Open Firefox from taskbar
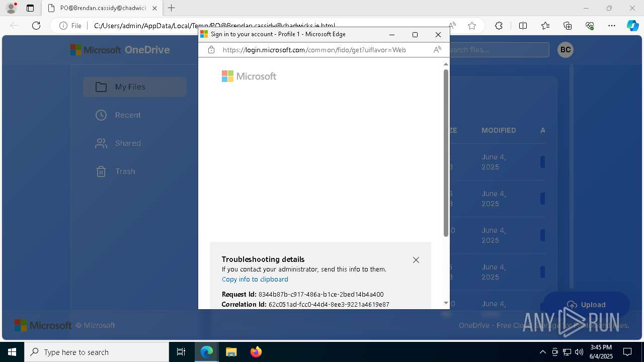Viewport: 644px width, 362px height. tap(256, 352)
